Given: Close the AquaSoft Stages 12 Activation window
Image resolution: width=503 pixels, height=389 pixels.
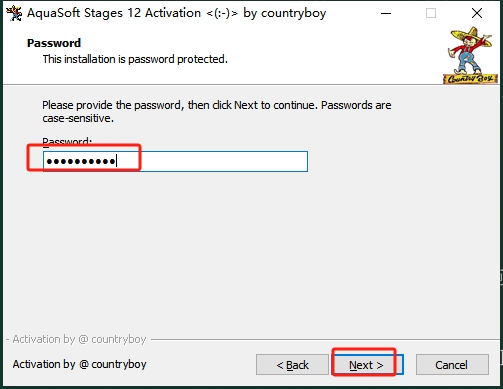Looking at the screenshot, I should pos(477,13).
